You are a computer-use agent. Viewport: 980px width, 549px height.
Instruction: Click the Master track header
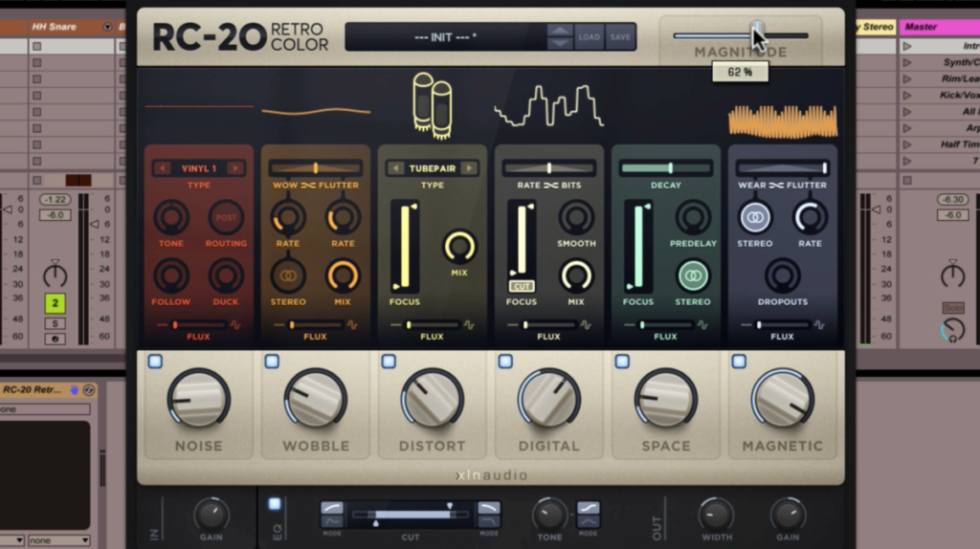point(938,27)
